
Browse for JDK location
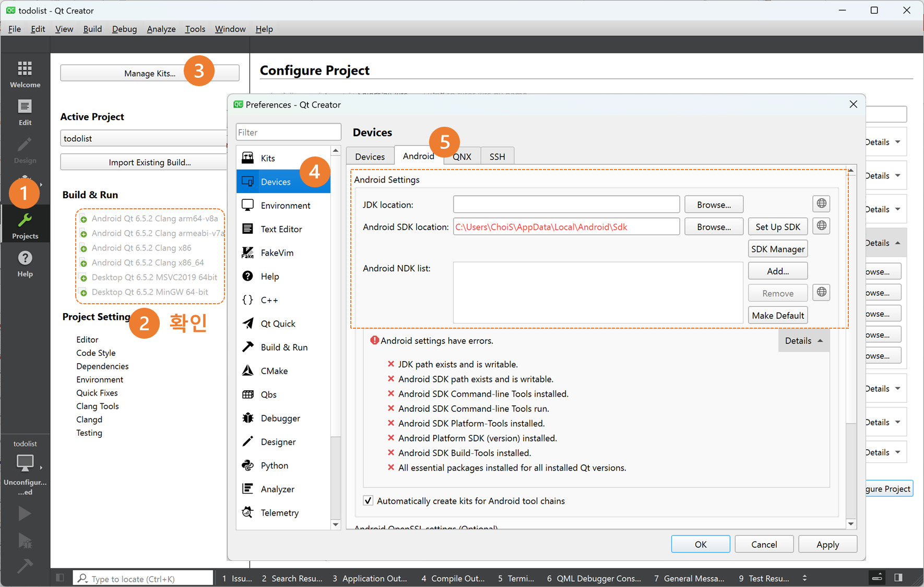tap(714, 205)
